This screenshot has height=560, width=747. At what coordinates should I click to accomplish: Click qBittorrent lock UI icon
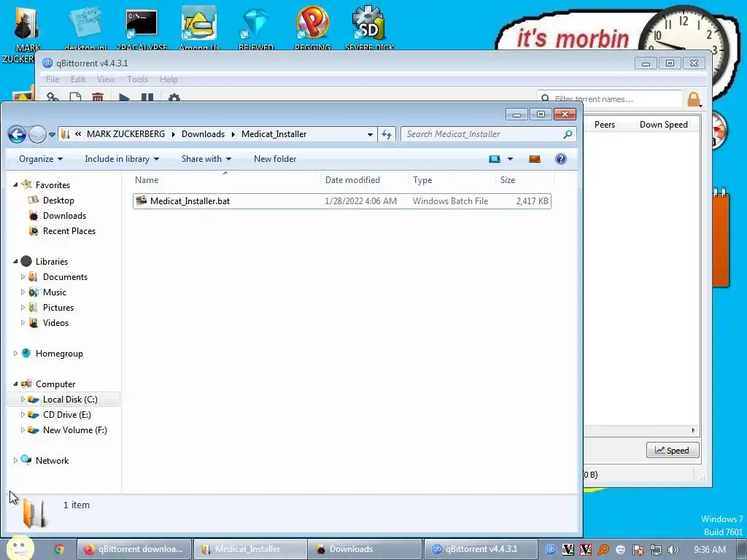[694, 99]
